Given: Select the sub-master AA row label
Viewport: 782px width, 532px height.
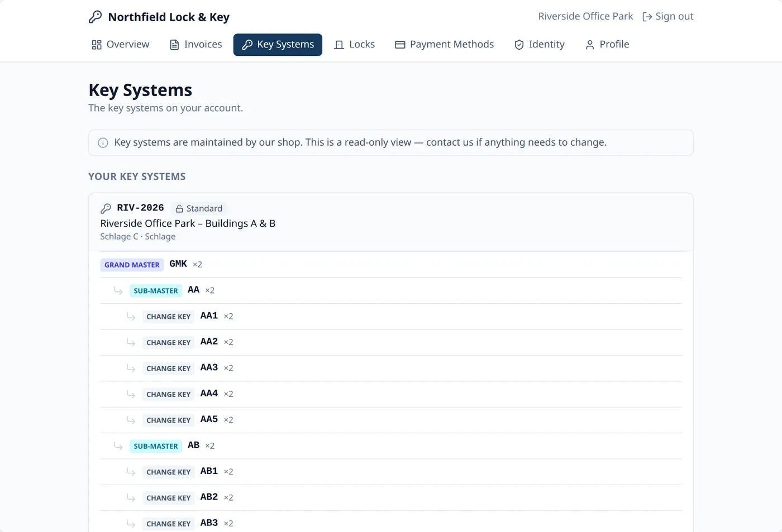Looking at the screenshot, I should [x=193, y=290].
